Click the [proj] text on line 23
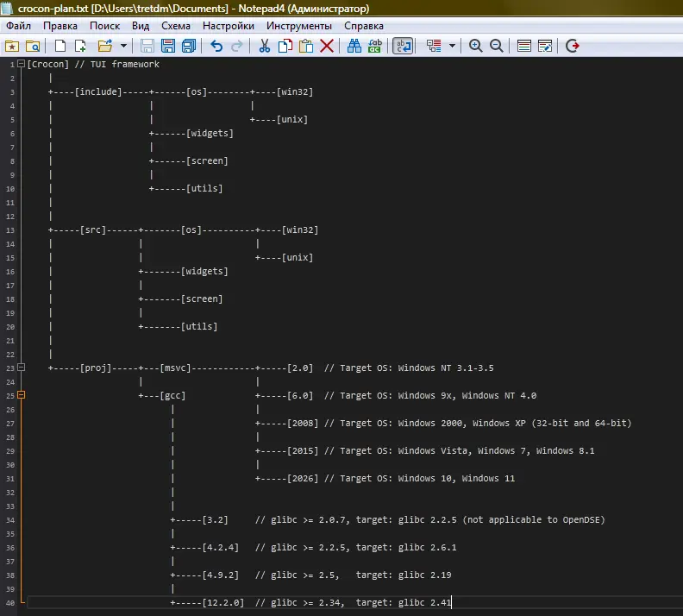 pos(96,368)
